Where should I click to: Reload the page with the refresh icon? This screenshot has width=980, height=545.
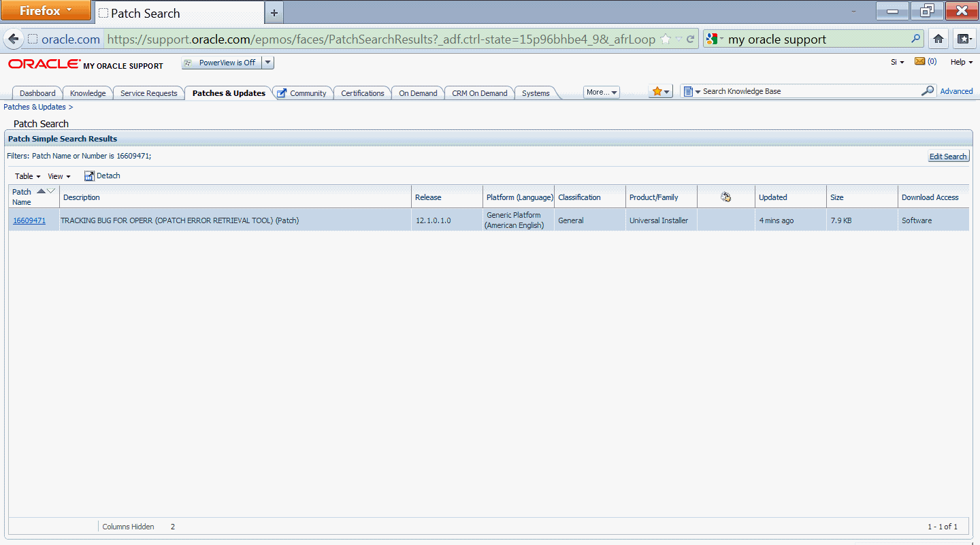click(x=690, y=39)
